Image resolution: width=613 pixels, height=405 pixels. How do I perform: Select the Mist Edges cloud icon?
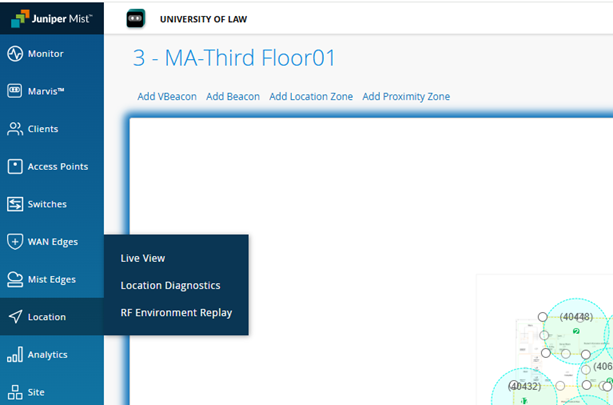15,279
